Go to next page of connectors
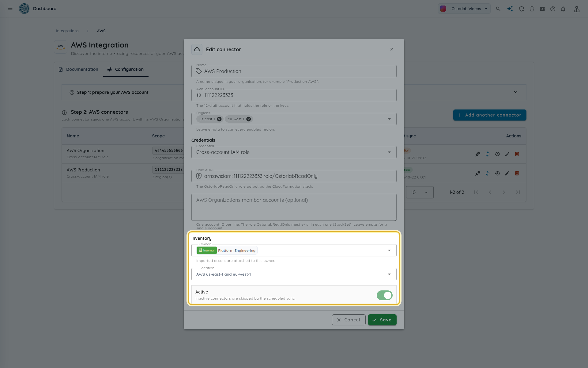 [504, 192]
